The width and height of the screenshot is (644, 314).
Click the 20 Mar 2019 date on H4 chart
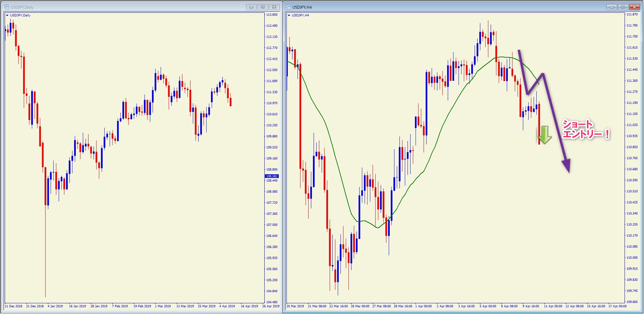(x=295, y=306)
